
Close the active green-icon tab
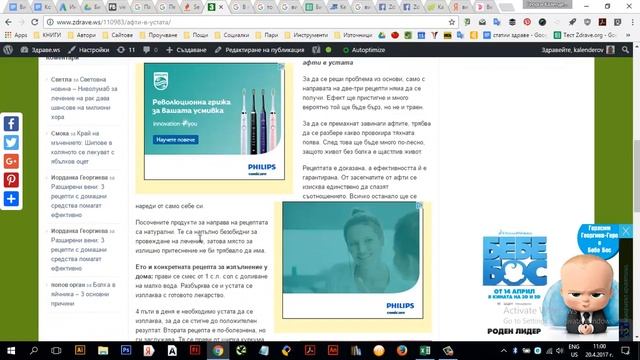pyautogui.click(x=221, y=7)
